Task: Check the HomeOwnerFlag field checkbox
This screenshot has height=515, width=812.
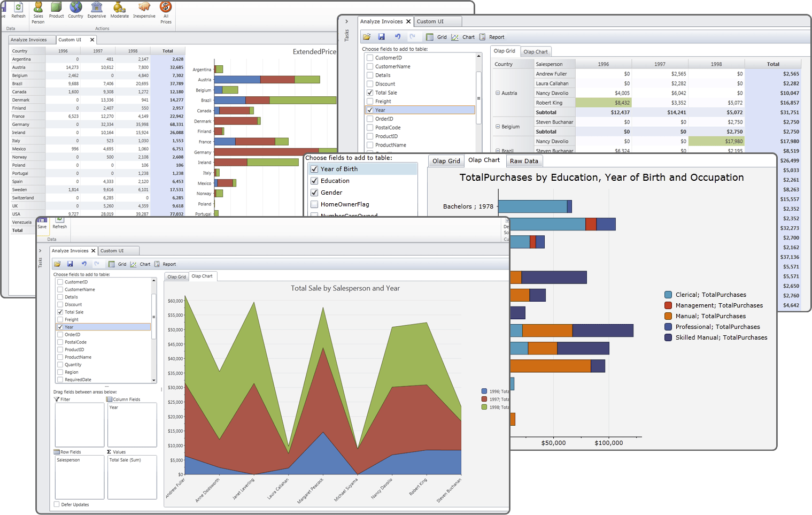Action: (314, 204)
